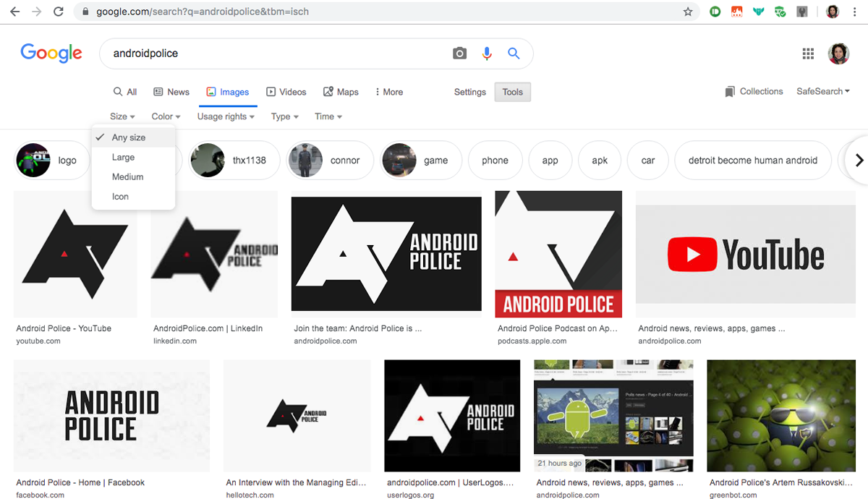The image size is (868, 499).
Task: Switch to the Videos tab
Action: pyautogui.click(x=286, y=92)
